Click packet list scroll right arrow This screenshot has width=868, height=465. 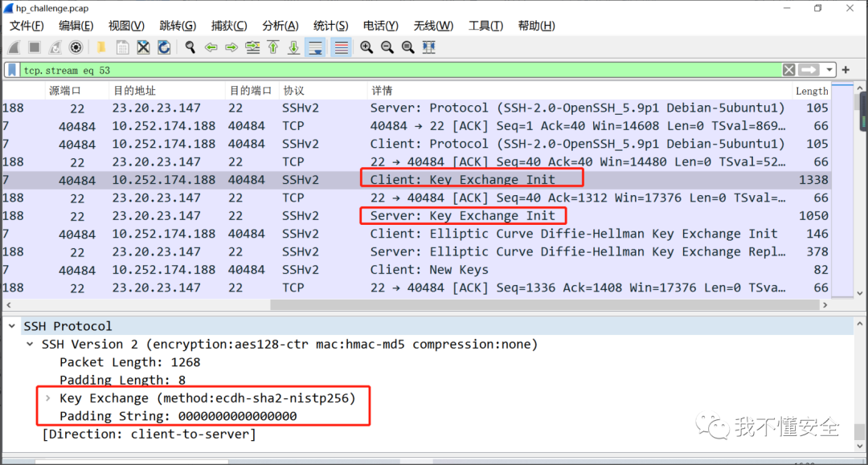pyautogui.click(x=825, y=304)
